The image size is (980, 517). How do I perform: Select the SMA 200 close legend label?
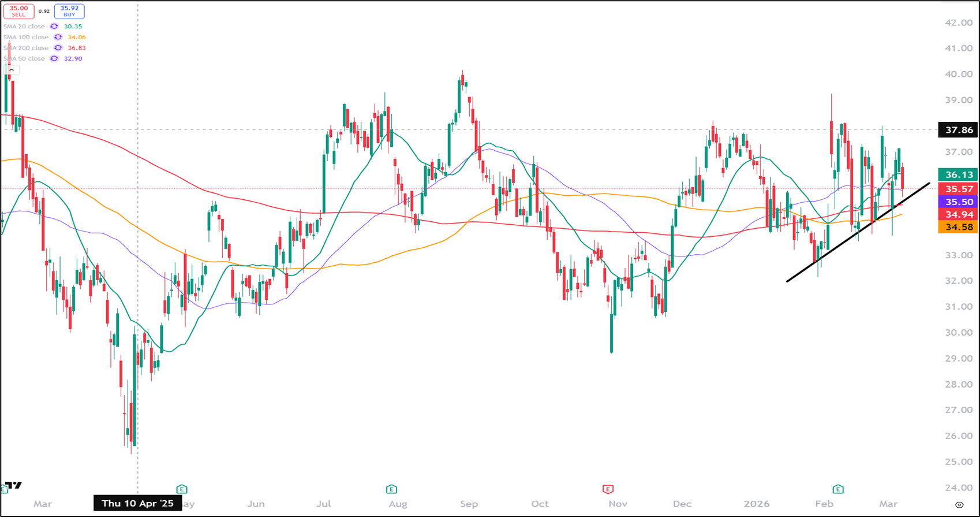[x=25, y=48]
